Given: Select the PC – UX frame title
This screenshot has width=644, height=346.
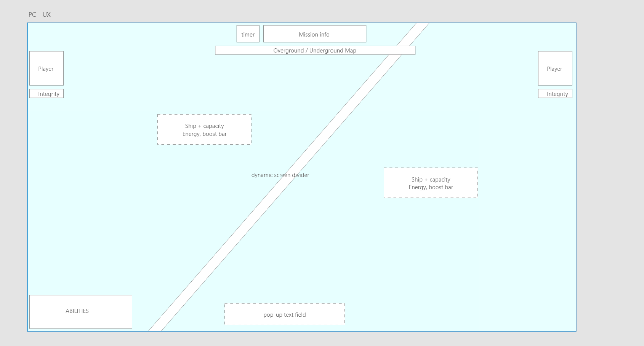Looking at the screenshot, I should (40, 15).
